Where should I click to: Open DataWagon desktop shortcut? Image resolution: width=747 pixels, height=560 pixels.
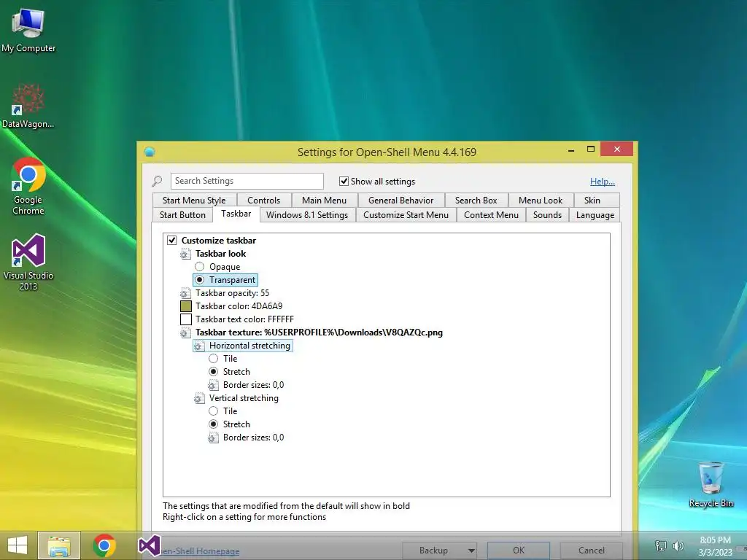(x=28, y=106)
